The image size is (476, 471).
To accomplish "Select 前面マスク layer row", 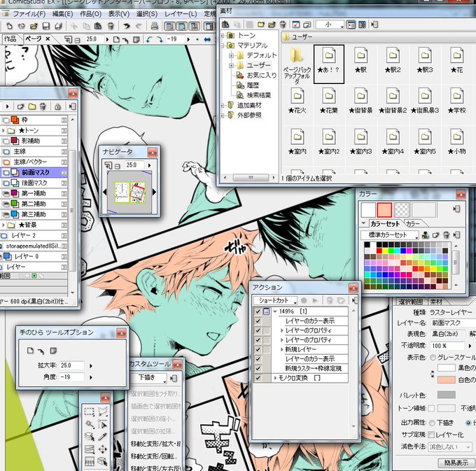I will (x=34, y=172).
